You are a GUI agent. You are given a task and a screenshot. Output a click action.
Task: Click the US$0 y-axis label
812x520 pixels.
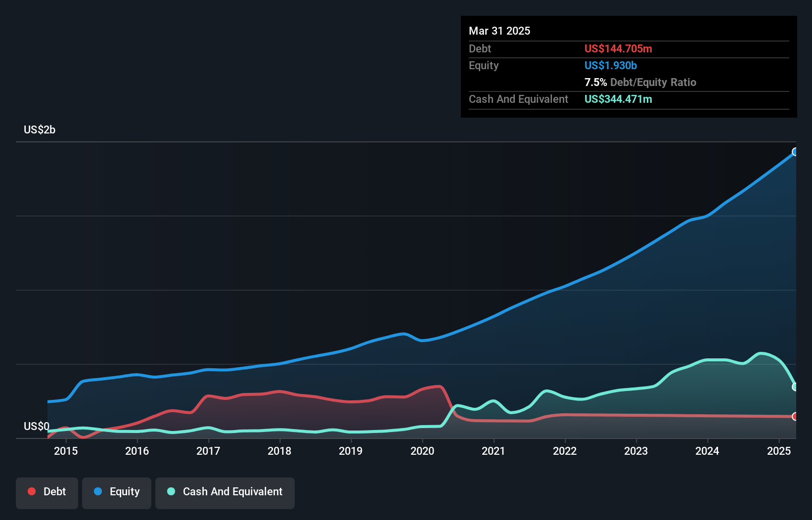37,427
